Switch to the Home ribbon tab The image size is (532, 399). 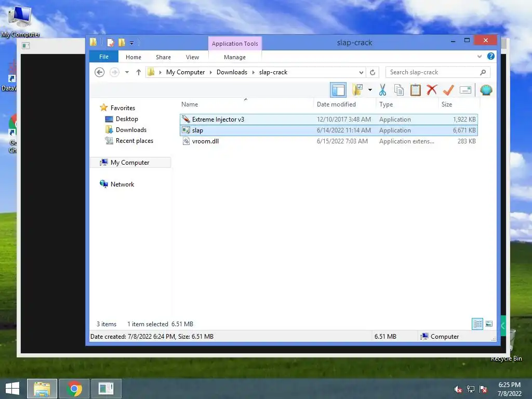click(134, 57)
